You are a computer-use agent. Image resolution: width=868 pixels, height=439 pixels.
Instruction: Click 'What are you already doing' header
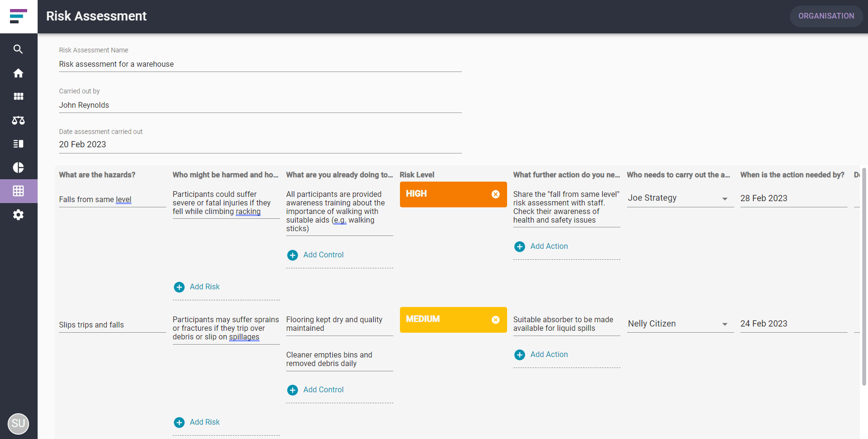coord(339,175)
